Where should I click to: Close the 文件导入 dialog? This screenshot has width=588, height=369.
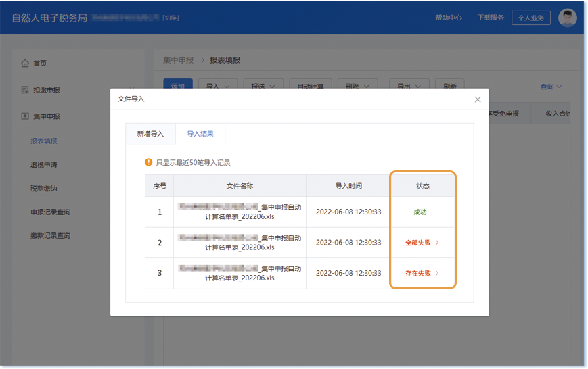478,99
